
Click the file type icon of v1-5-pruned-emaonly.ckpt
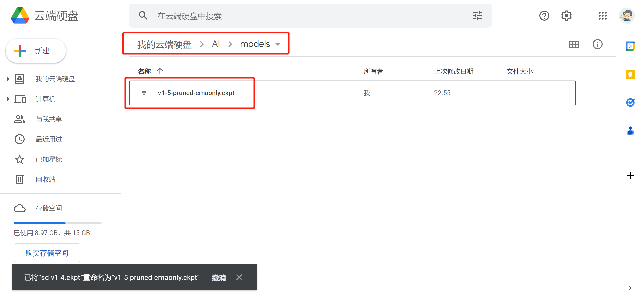click(x=144, y=93)
